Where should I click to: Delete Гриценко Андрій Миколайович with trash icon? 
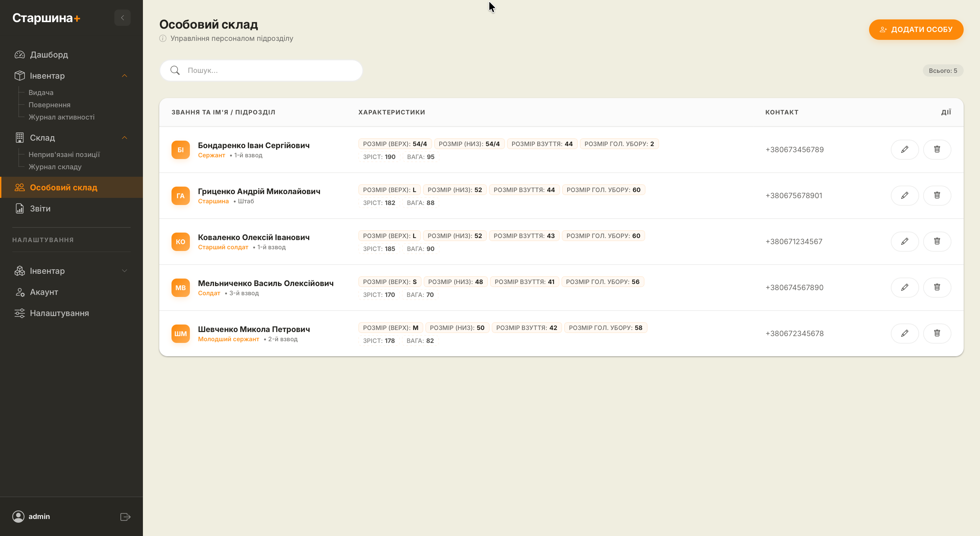point(937,195)
